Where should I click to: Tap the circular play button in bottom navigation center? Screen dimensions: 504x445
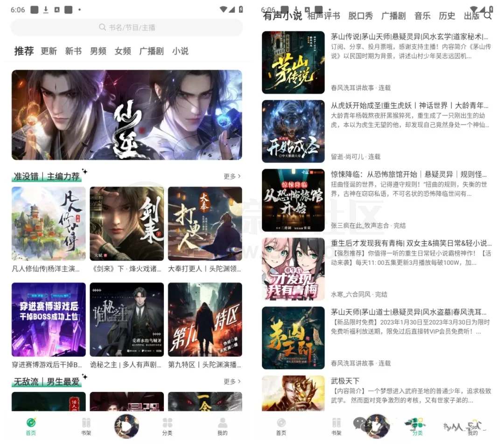coord(126,426)
